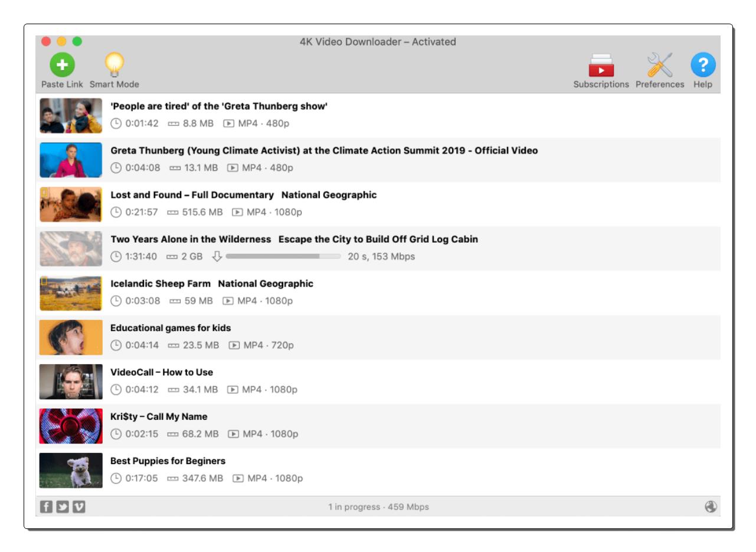The image size is (756, 552).
Task: Toggle the Smart Mode lightbulb
Action: pos(114,65)
